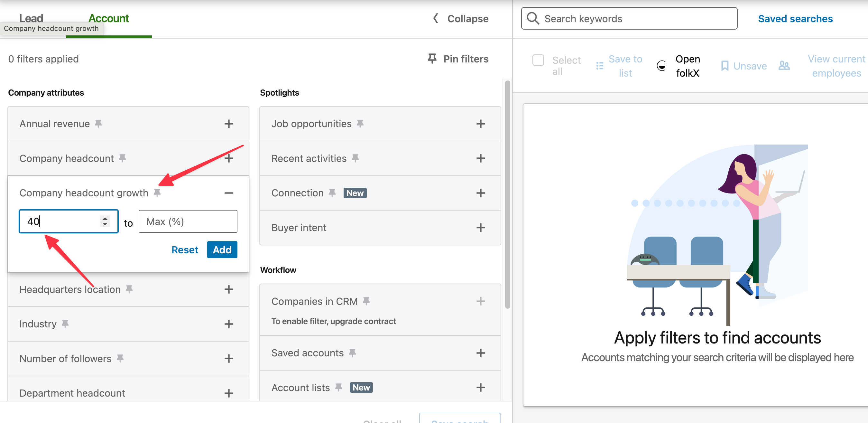Click the Add button
The width and height of the screenshot is (868, 423).
click(x=222, y=250)
